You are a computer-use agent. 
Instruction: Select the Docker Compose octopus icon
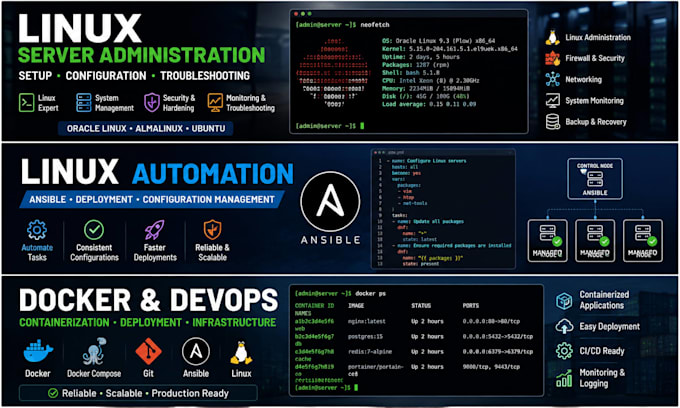[x=94, y=351]
